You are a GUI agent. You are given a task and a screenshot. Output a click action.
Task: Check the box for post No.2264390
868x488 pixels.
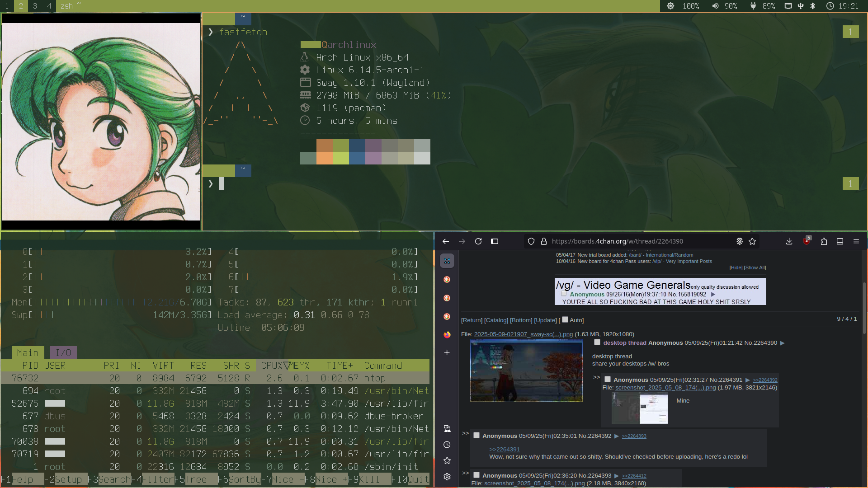(x=597, y=342)
